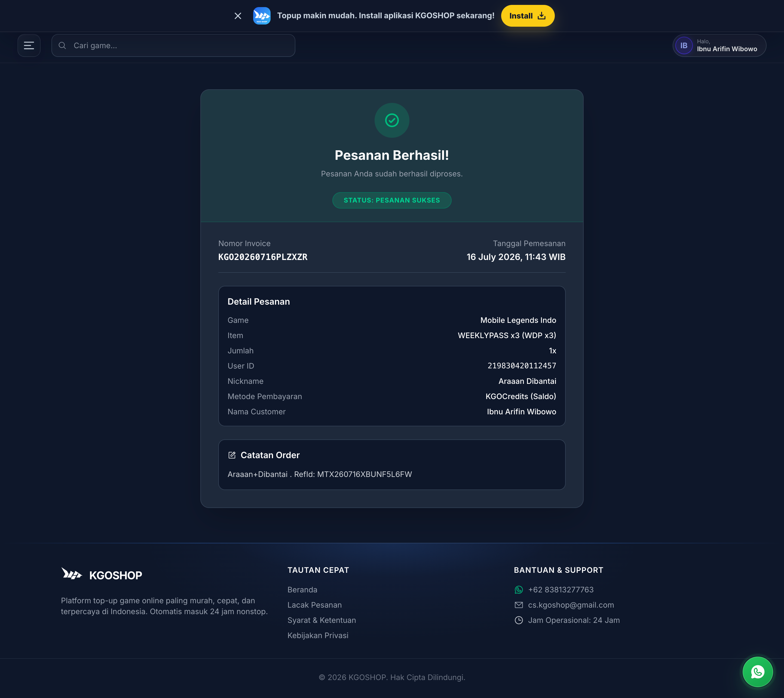Click the IB avatar circle
This screenshot has width=784, height=698.
684,46
